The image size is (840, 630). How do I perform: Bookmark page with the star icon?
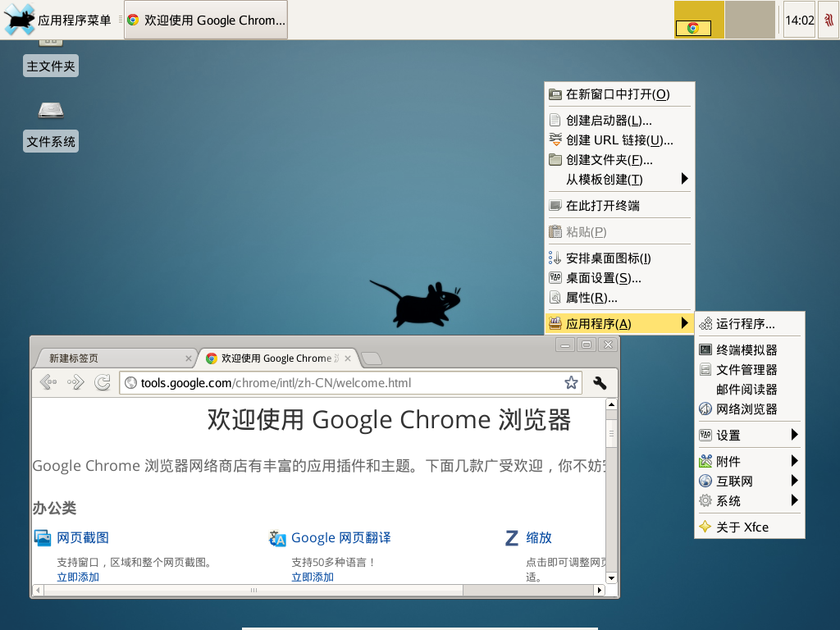point(571,382)
